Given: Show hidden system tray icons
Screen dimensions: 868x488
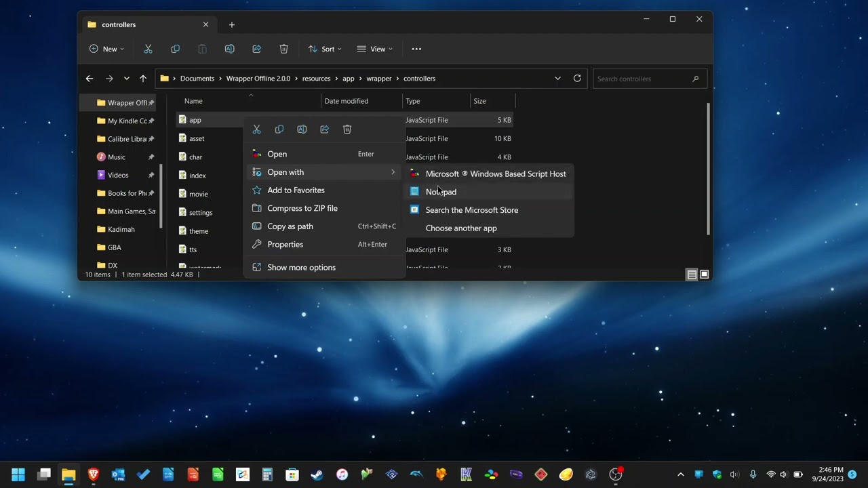Looking at the screenshot, I should 681,474.
